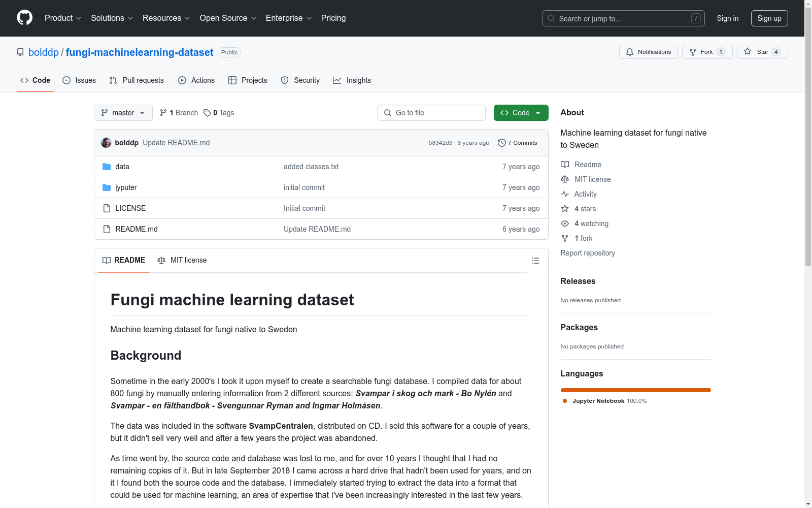Open the fungi-machinelearning-dataset repository link
The image size is (812, 508).
click(140, 52)
